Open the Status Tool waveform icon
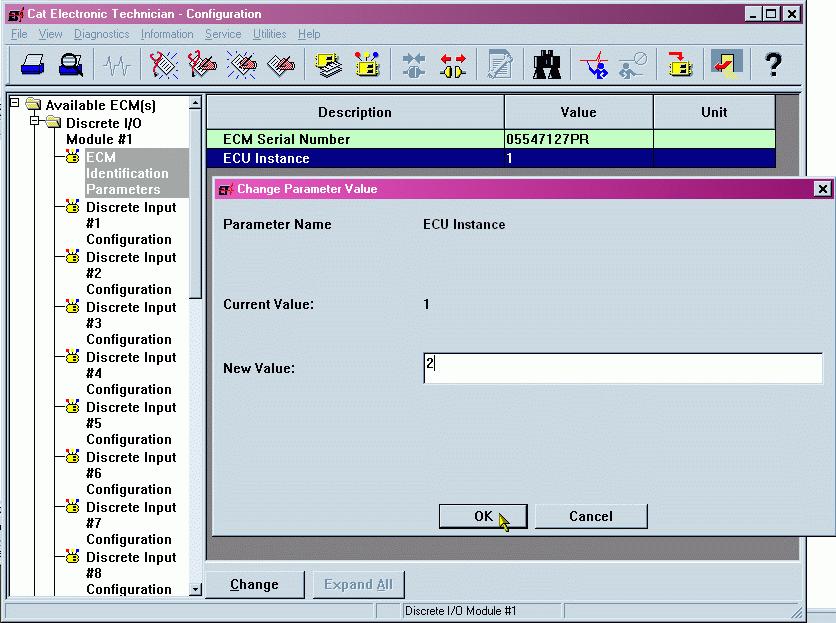 tap(117, 65)
